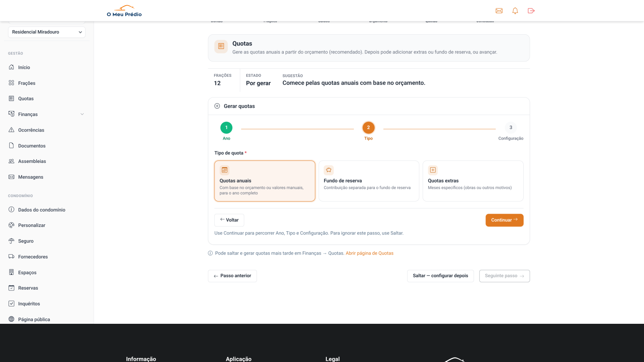
Task: Click step 2 Tipo circle in stepper
Action: (x=368, y=128)
